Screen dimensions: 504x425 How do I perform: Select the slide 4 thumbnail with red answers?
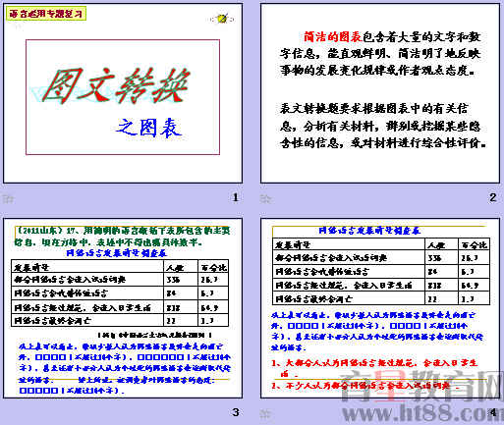tap(380, 308)
